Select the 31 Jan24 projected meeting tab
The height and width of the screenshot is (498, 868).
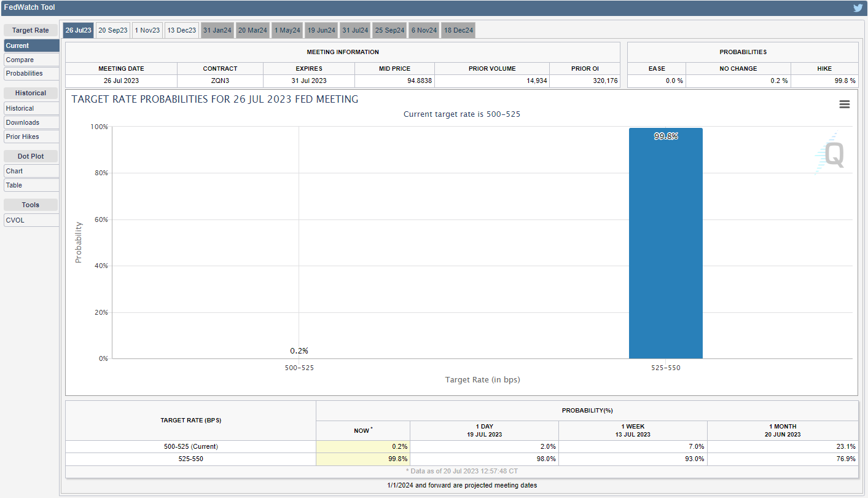(217, 30)
